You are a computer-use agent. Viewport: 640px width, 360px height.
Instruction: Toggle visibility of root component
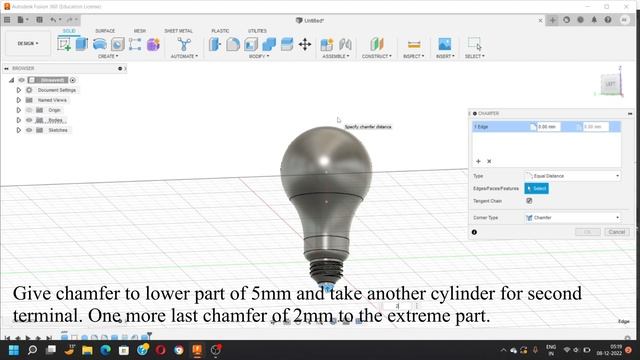22,80
